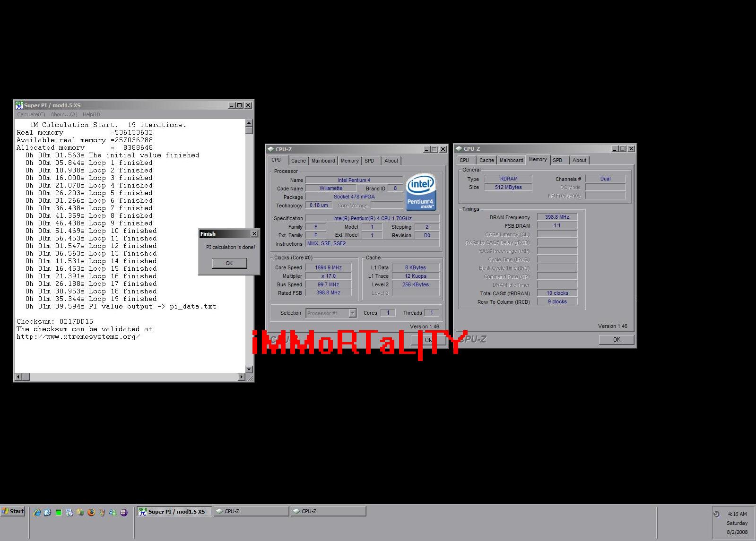Screen dimensions: 756x541
Task: Click the Multiplier x 17.0 field
Action: click(x=328, y=276)
